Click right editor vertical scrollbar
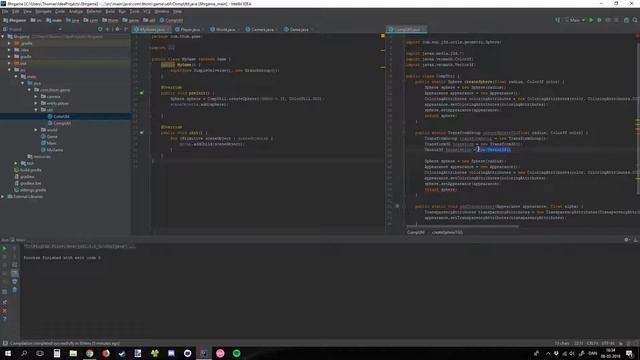Screen dimensions: 640x360 tap(638, 118)
